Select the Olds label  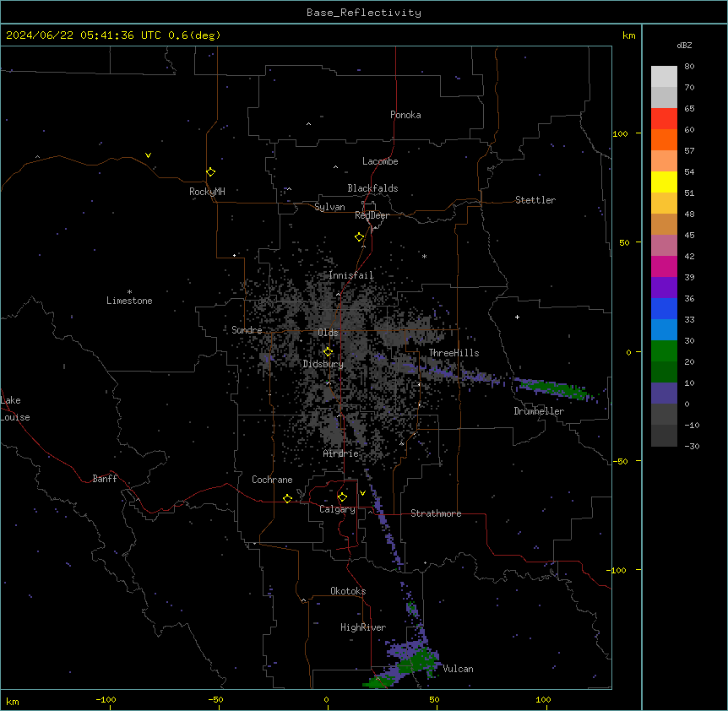(328, 333)
